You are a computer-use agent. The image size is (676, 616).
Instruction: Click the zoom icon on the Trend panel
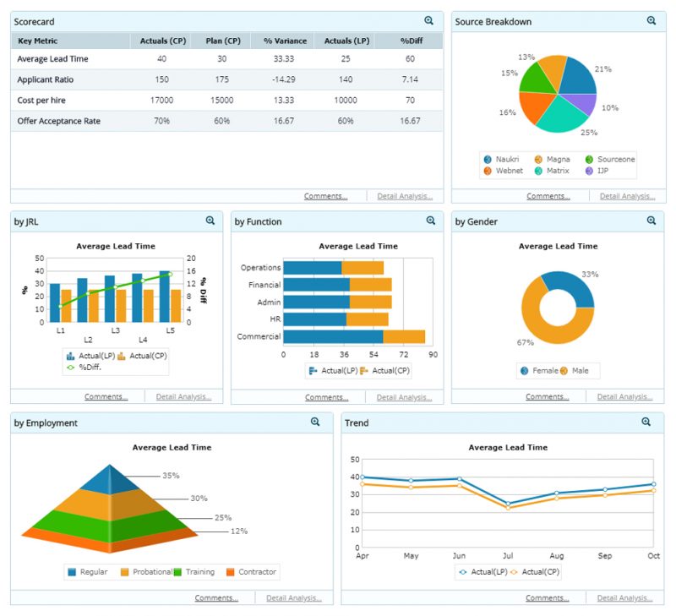tap(646, 422)
